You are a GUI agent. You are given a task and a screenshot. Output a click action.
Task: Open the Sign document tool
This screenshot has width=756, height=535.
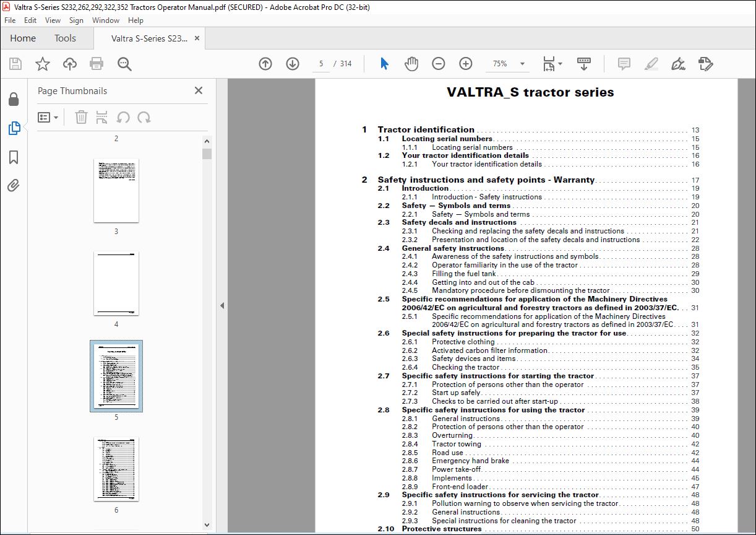[x=678, y=64]
